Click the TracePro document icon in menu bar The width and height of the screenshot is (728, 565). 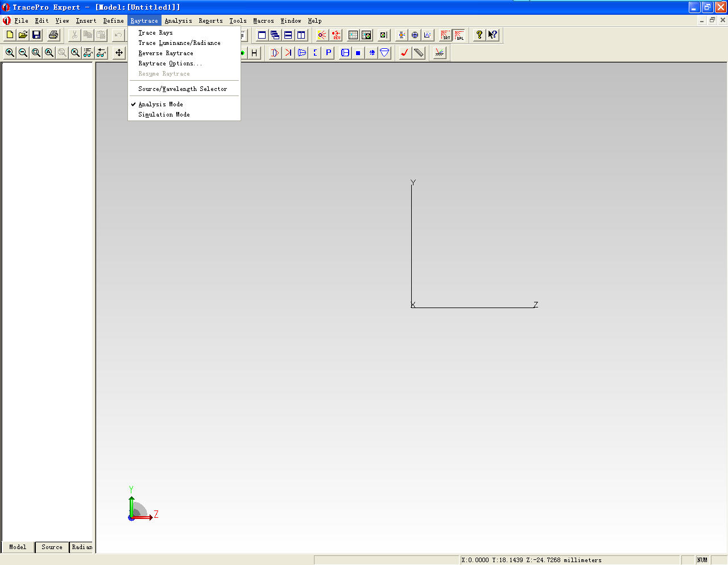coord(7,20)
